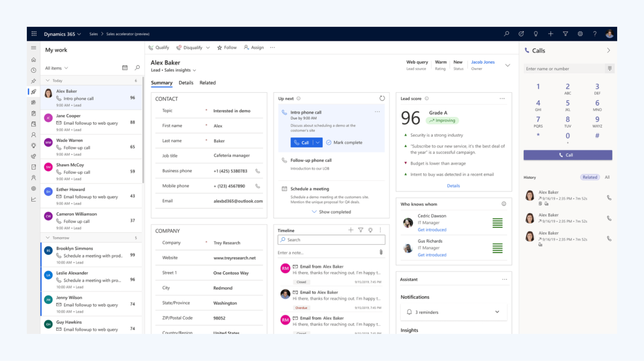The height and width of the screenshot is (361, 644).
Task: Select the Related history filter
Action: [590, 177]
